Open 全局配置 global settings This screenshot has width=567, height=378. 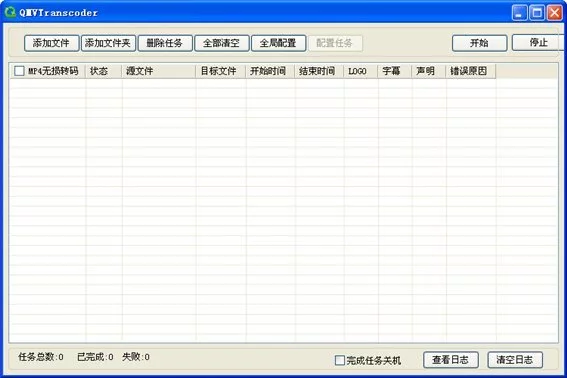(x=278, y=43)
